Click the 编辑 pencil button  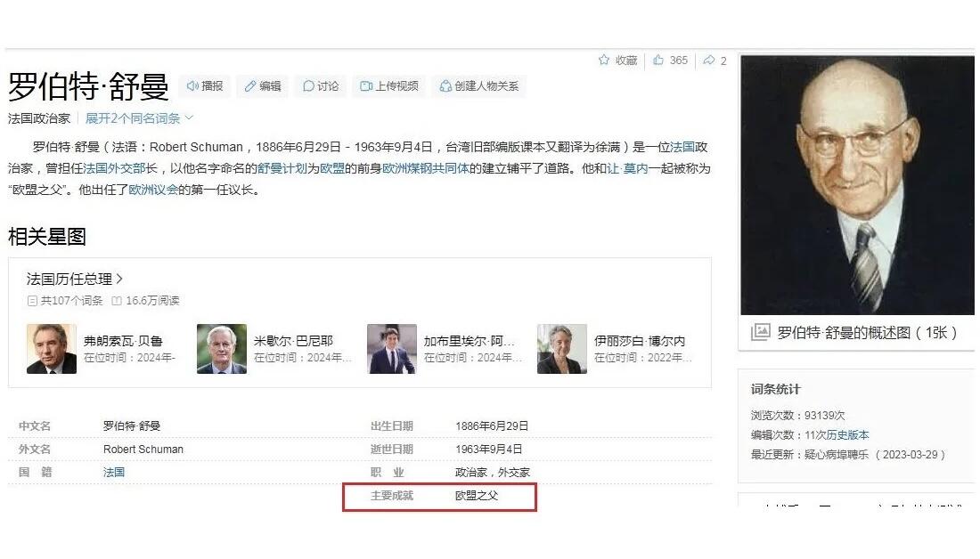click(x=263, y=86)
